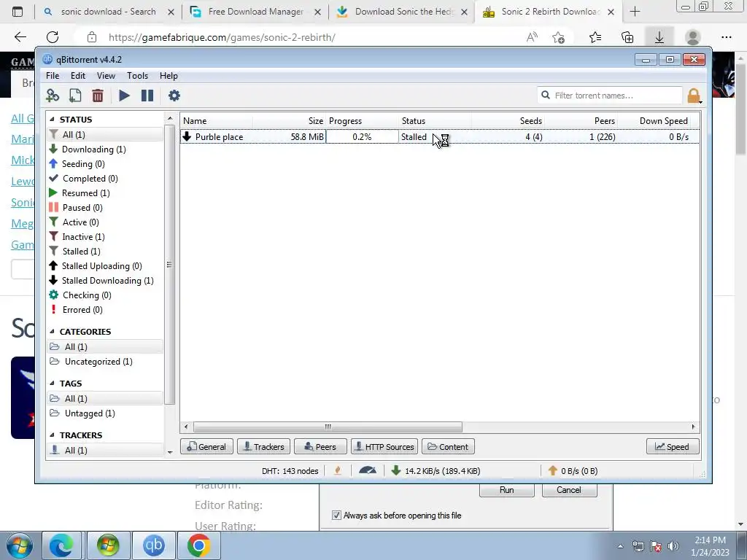Click Cancel button in background dialog
Image resolution: width=747 pixels, height=560 pixels.
(569, 490)
